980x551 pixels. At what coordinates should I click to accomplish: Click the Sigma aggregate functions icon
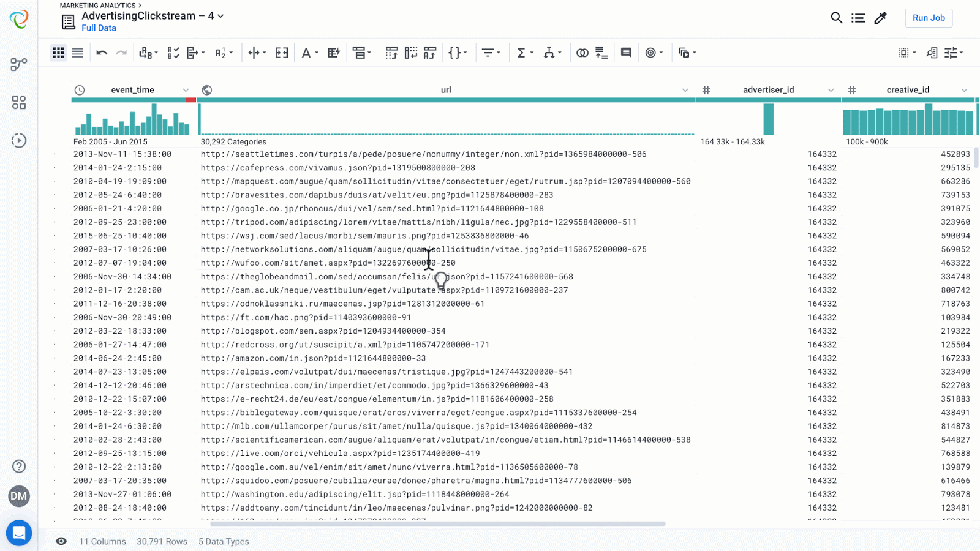tap(521, 53)
